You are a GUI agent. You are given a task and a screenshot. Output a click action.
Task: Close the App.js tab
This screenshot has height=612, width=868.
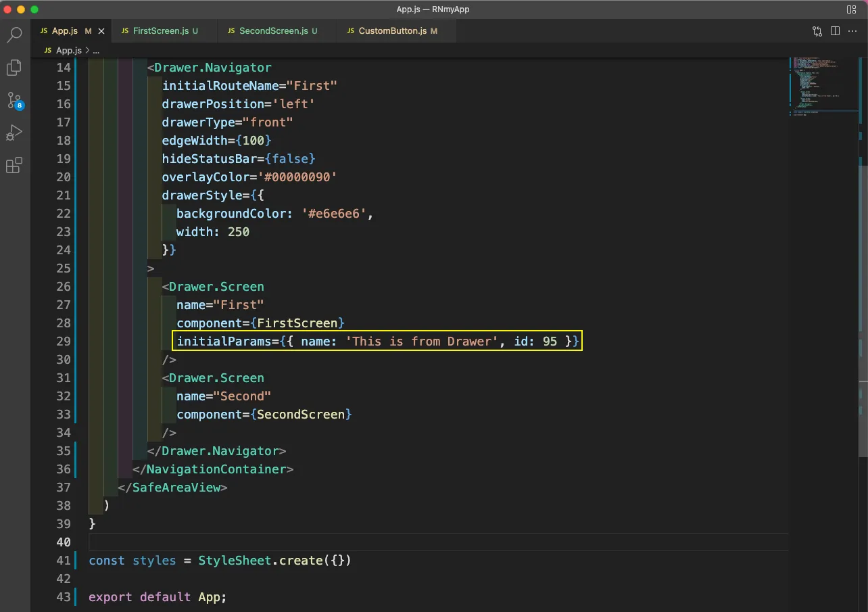click(101, 31)
